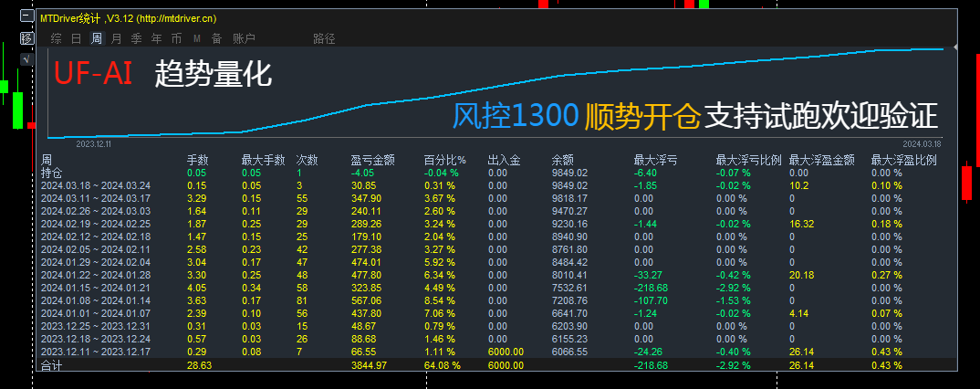
Task: Click open position loss -4.05
Action: coord(364,173)
